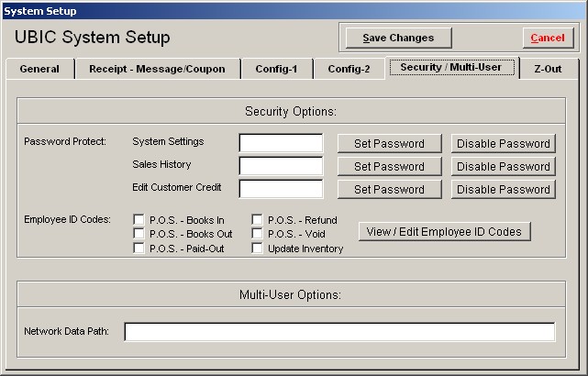
Task: Tick the P.O.S. - Refund checkbox
Action: tap(257, 220)
